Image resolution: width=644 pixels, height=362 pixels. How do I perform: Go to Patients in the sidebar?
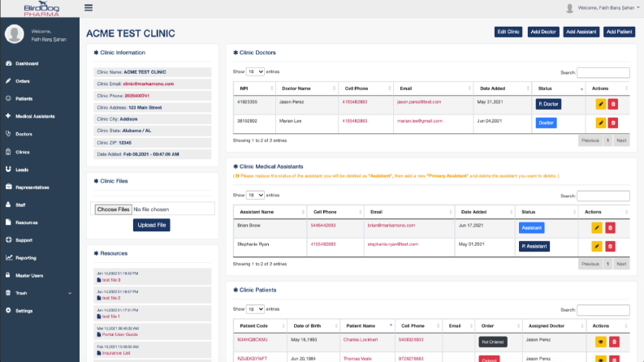pos(24,99)
